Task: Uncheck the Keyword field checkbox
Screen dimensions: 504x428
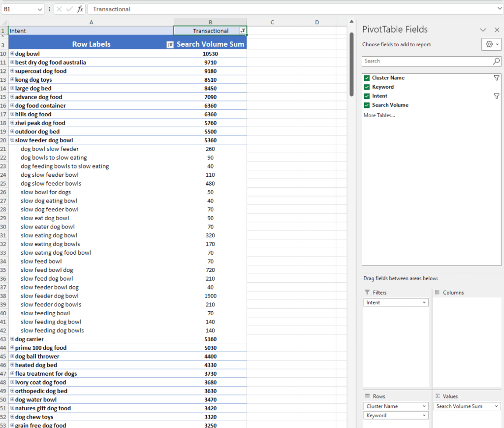Action: tap(367, 87)
